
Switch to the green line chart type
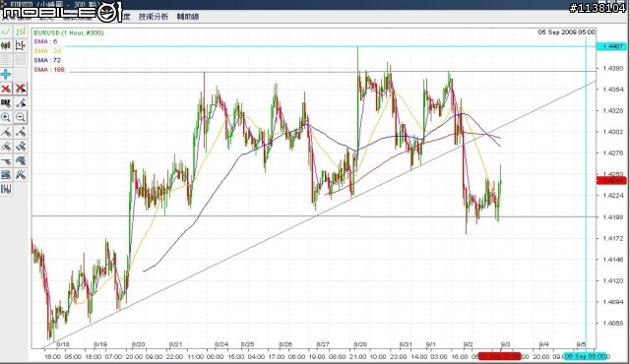point(6,31)
